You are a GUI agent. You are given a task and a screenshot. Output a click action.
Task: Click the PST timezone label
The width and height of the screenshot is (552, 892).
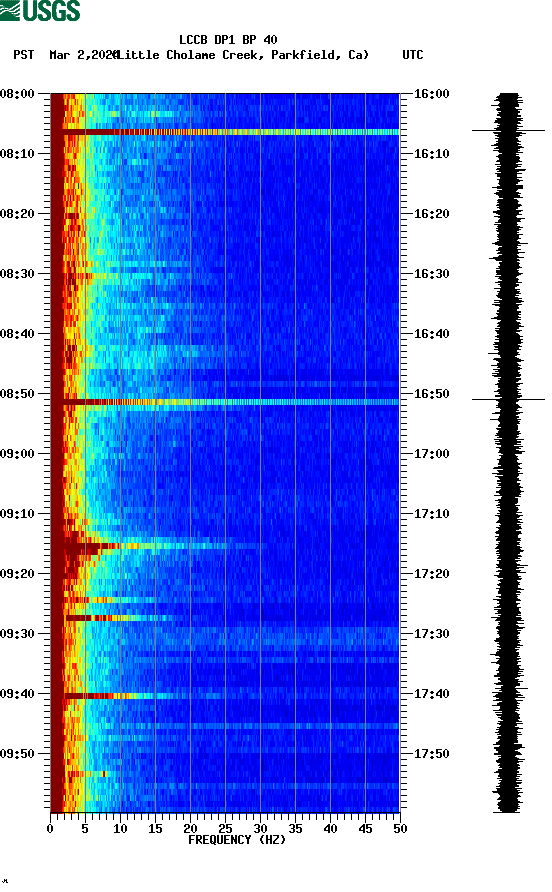23,55
